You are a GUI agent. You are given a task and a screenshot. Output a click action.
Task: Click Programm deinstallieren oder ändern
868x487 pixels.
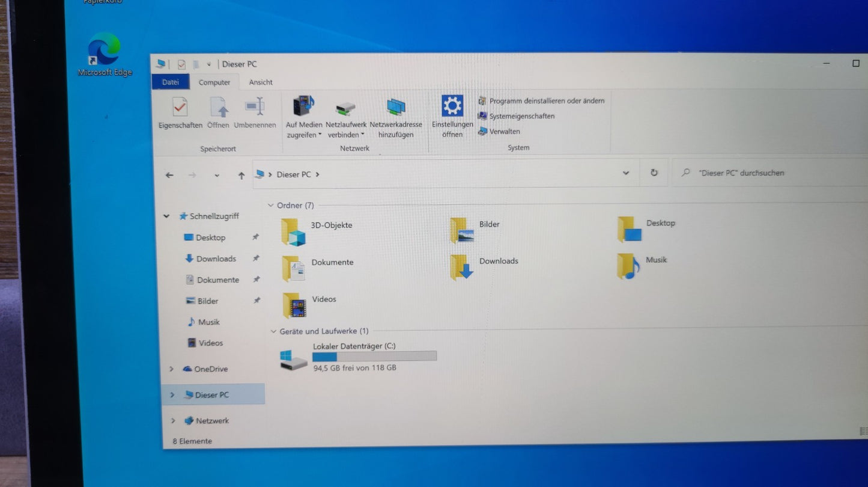click(541, 101)
